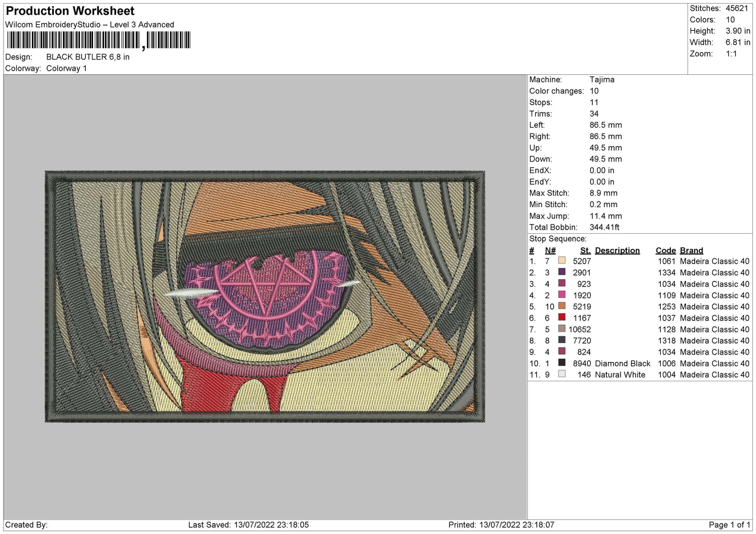Viewport: 756px width, 534px height.
Task: Click the barcode under the studio name
Action: (x=99, y=40)
